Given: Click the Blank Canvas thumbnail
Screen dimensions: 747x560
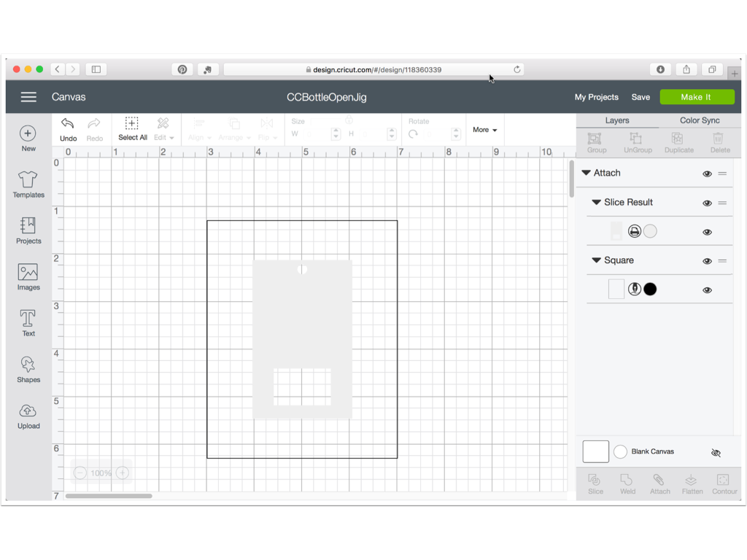Looking at the screenshot, I should pos(595,451).
